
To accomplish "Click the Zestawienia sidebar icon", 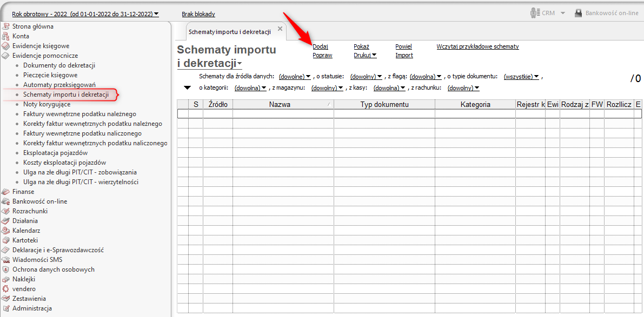I will click(x=6, y=299).
